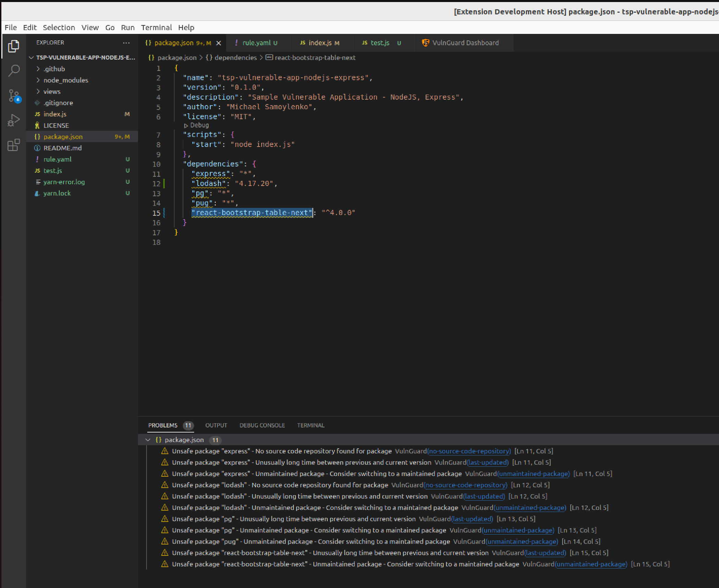Image resolution: width=719 pixels, height=588 pixels.
Task: Open the no-source-code-repository link for express
Action: (469, 451)
